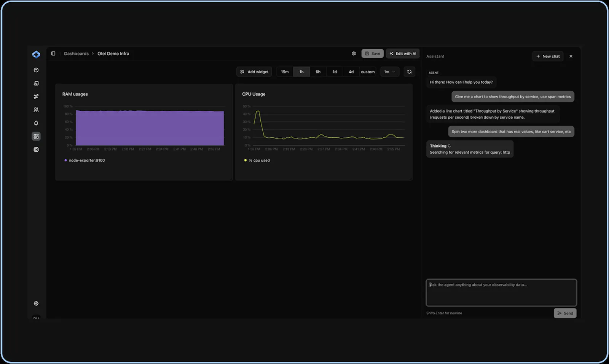The width and height of the screenshot is (609, 364).
Task: Select the 6h time range
Action: [318, 72]
